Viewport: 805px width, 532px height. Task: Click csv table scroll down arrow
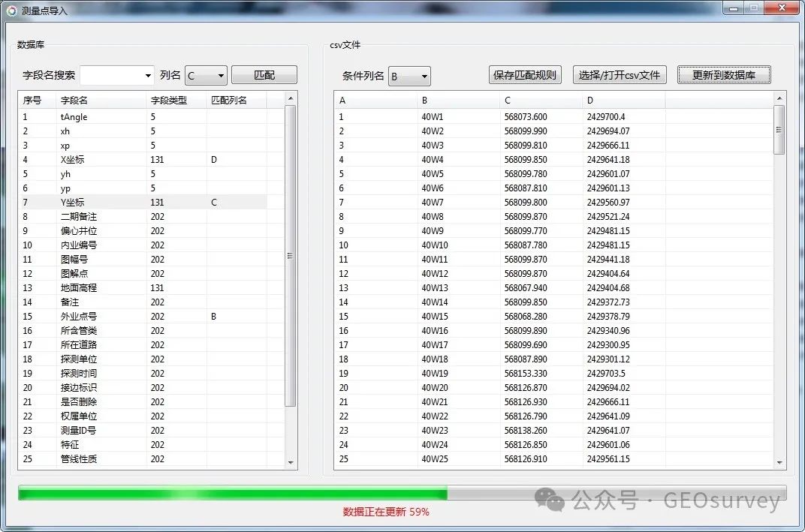pyautogui.click(x=779, y=463)
